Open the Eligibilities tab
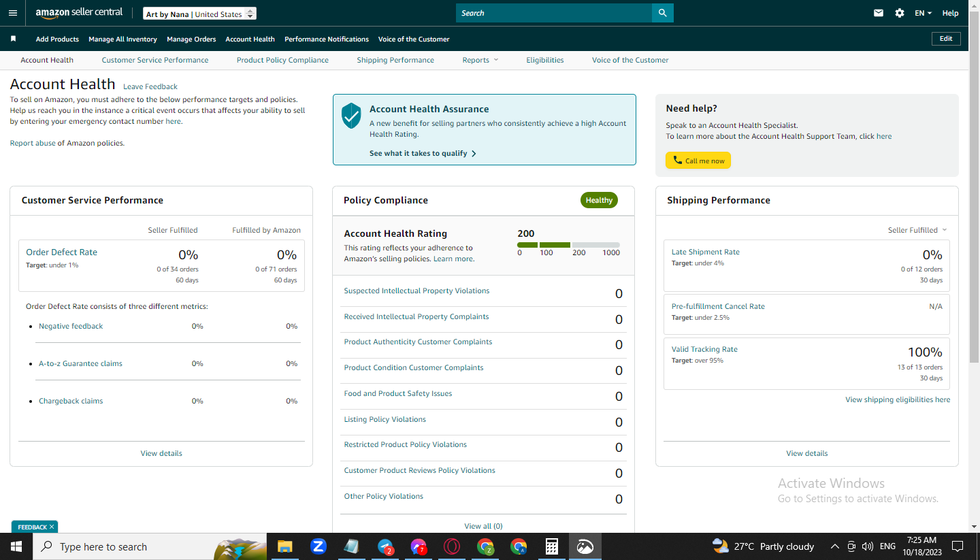Viewport: 980px width, 560px height. click(x=545, y=60)
